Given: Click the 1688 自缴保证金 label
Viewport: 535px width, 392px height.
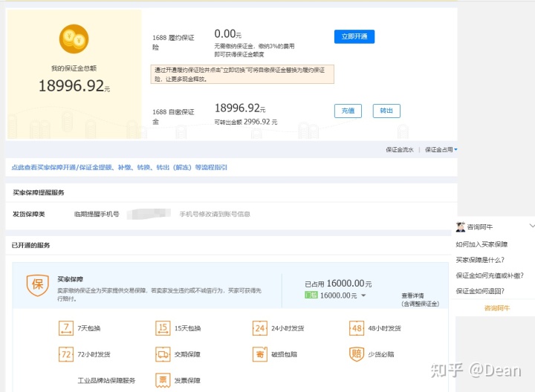Looking at the screenshot, I should tap(173, 117).
